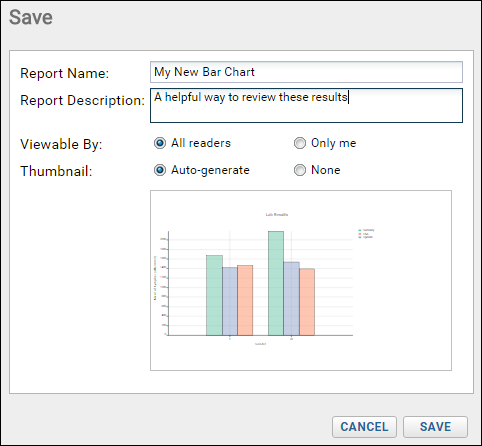
Task: Choose Only me visibility option
Action: pos(300,143)
